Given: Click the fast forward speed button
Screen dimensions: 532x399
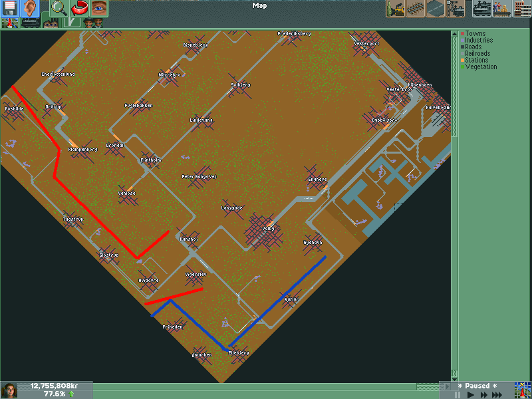Looking at the screenshot, I should click(483, 395).
